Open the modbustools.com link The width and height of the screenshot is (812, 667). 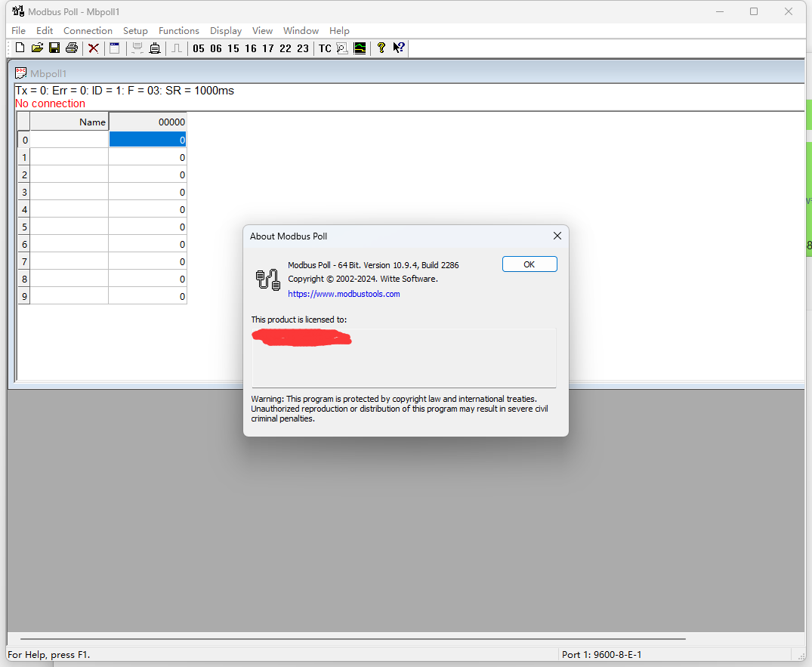pos(344,294)
